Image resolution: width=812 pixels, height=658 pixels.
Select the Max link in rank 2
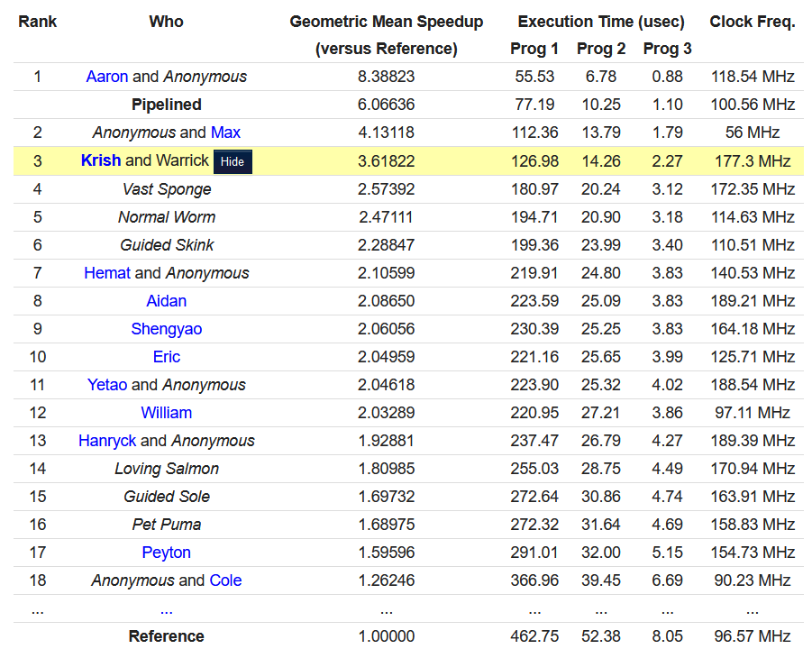(x=225, y=133)
